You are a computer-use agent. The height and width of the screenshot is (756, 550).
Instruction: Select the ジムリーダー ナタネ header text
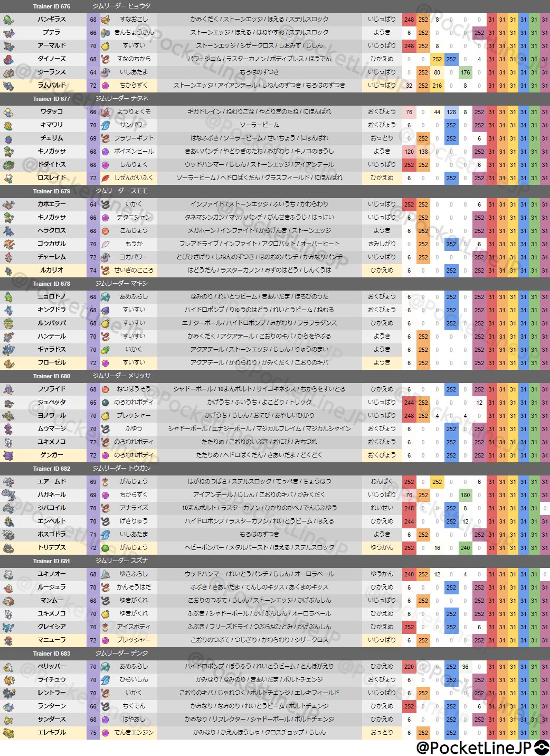(x=121, y=99)
